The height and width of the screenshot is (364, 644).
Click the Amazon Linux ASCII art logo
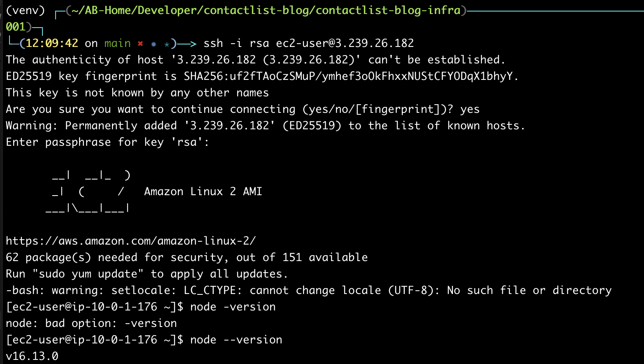(x=89, y=191)
